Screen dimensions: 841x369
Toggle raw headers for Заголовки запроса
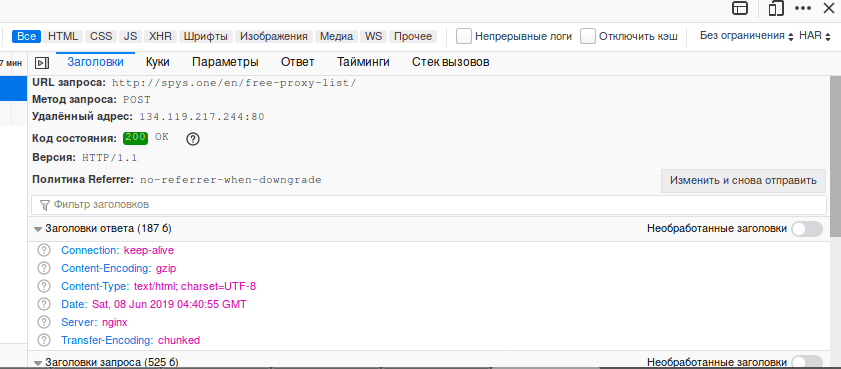point(807,362)
